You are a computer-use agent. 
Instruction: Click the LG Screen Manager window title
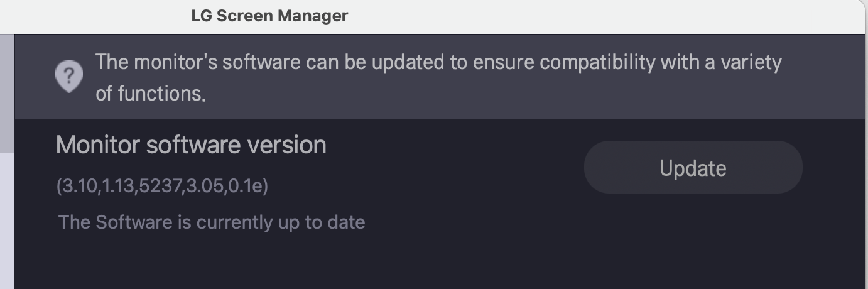point(269,16)
